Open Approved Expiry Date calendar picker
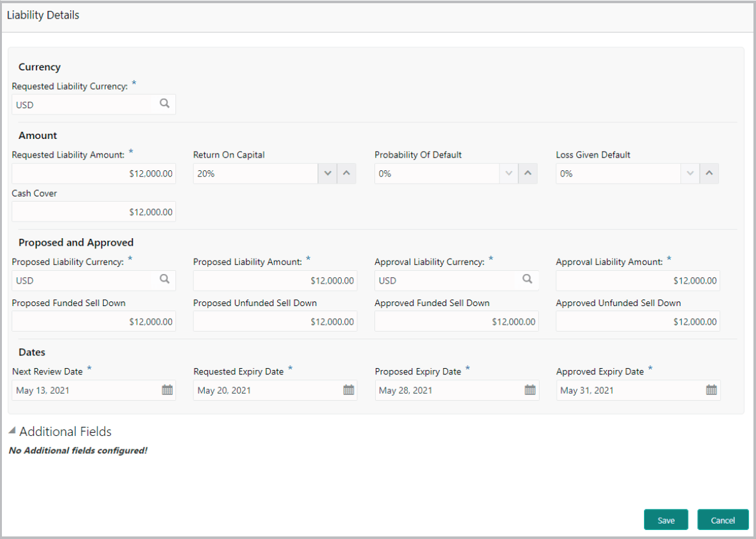Image resolution: width=756 pixels, height=539 pixels. (711, 390)
